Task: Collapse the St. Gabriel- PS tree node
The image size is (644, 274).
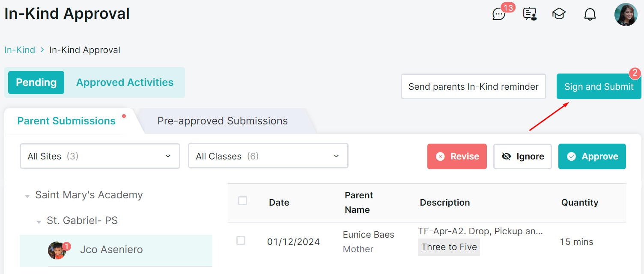Action: (39, 222)
